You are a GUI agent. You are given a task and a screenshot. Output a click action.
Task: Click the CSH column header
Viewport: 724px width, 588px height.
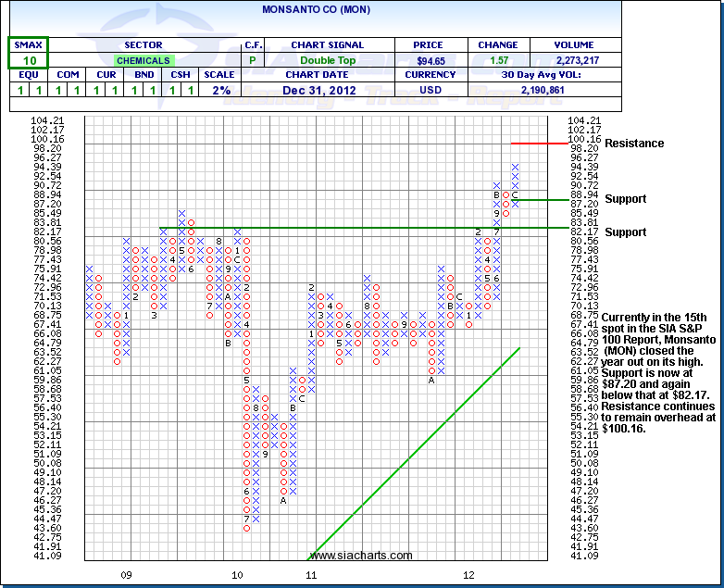[x=179, y=76]
